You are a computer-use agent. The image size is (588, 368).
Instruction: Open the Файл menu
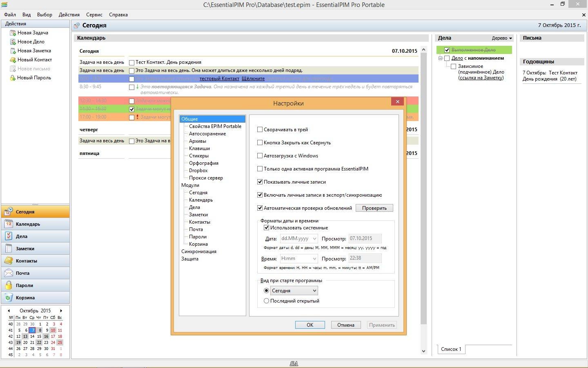click(x=10, y=15)
